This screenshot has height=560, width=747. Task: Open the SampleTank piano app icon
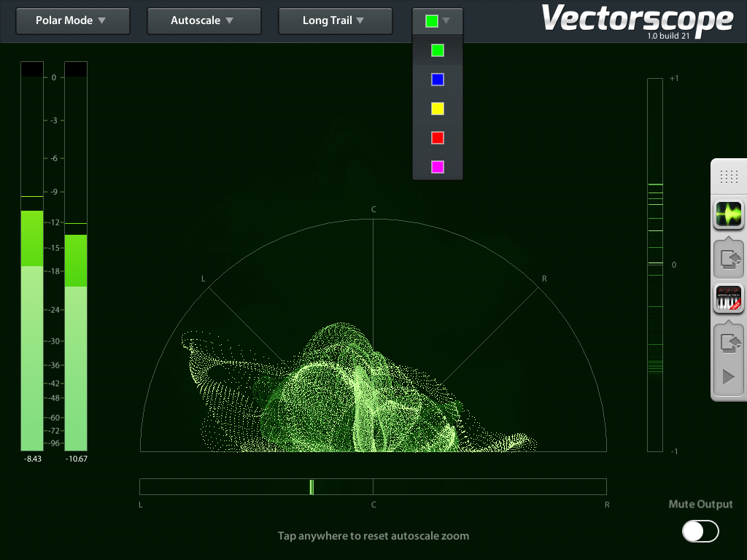729,299
